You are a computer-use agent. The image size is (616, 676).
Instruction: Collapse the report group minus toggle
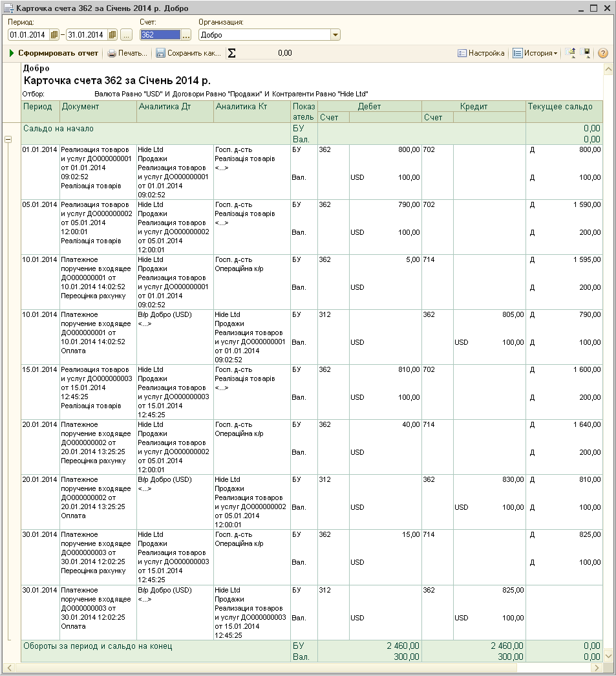coord(8,139)
